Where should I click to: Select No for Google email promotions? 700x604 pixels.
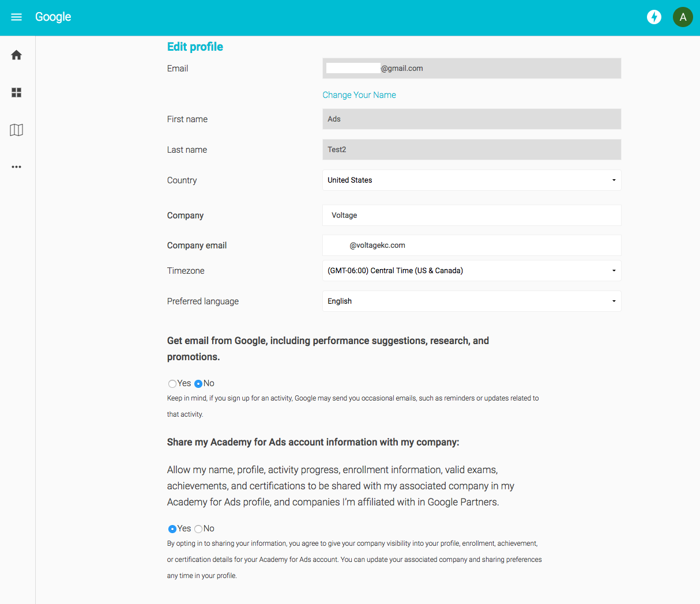[x=198, y=384]
